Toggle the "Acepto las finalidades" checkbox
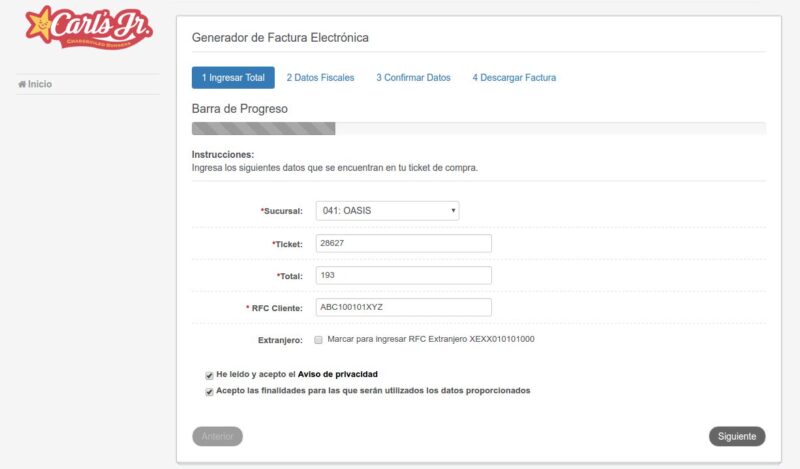 coord(209,391)
